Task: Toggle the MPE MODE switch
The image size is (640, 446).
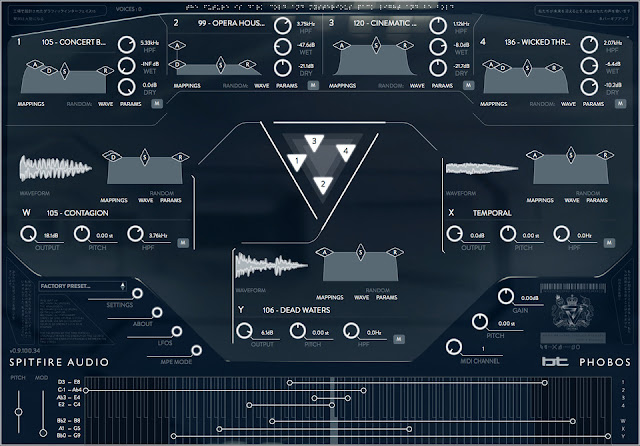Action: [x=196, y=350]
